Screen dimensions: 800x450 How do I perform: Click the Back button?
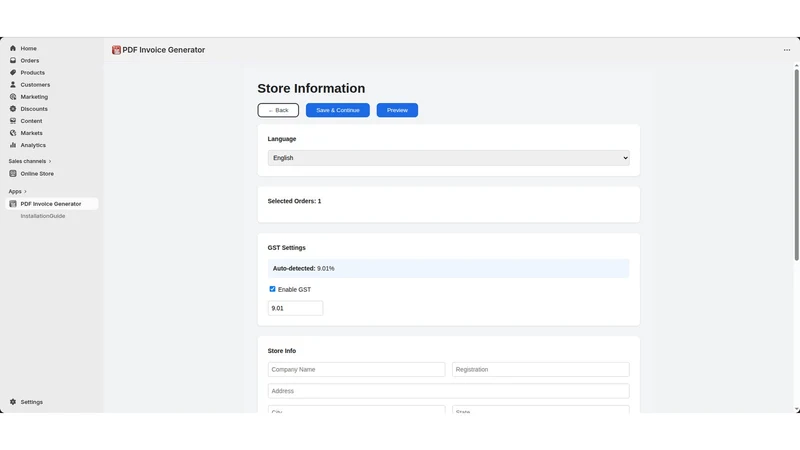278,110
